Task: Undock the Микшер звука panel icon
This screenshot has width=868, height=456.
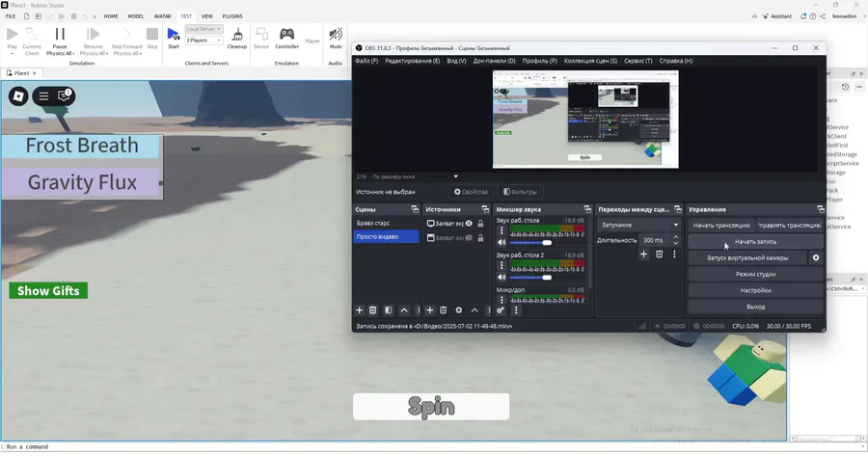Action: tap(587, 209)
